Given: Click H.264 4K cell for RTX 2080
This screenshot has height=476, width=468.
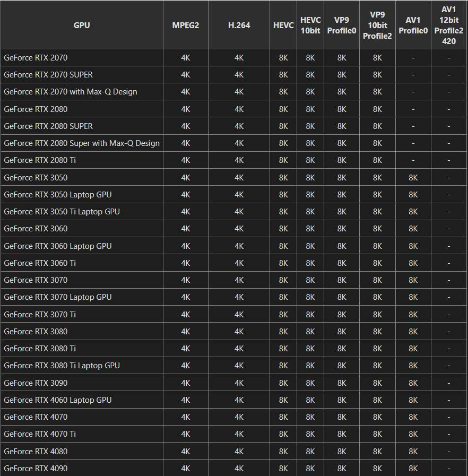Looking at the screenshot, I should point(239,109).
